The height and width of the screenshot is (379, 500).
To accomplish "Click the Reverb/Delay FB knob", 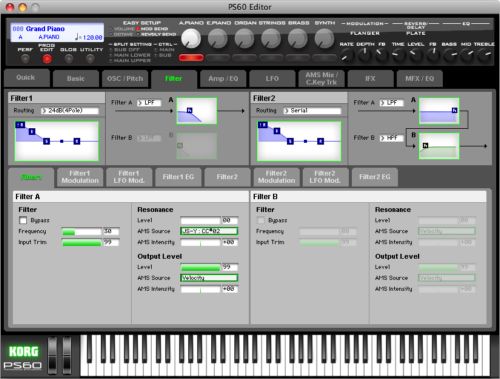I will (x=433, y=55).
